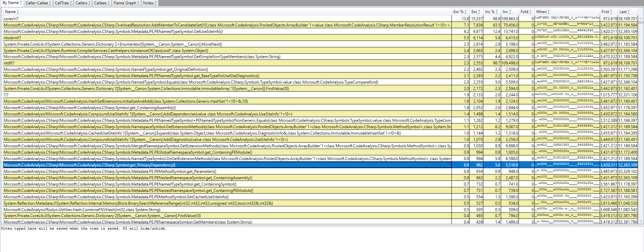Screen dimensions: 644x252
Task: Select the get_BaseTypeNoUseSiteDiagnostics() row
Action: pos(320,76)
